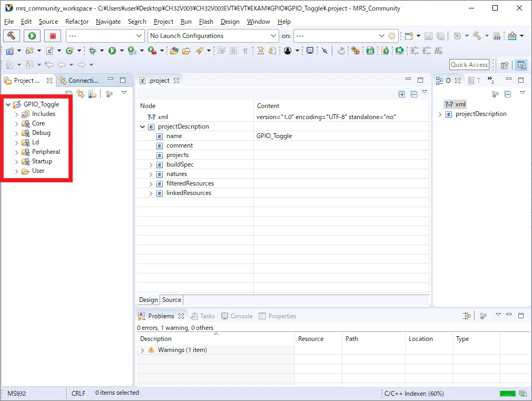Switch to the Console tab

tap(237, 316)
